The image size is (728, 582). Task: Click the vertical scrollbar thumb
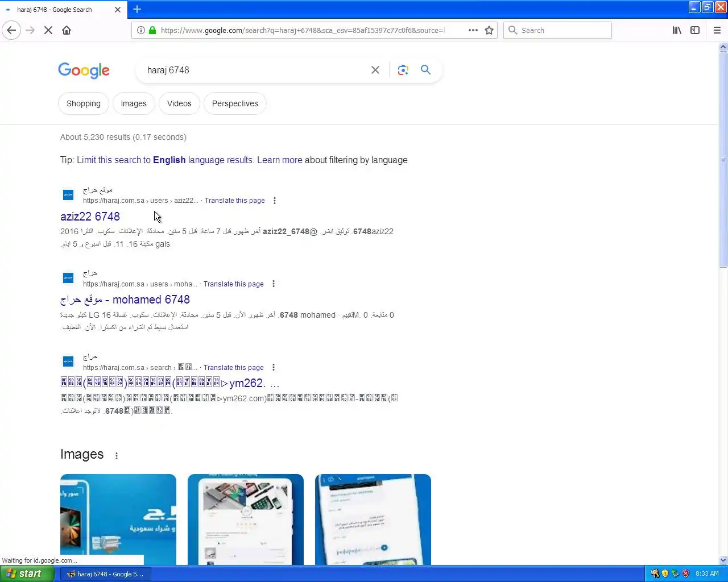723,159
